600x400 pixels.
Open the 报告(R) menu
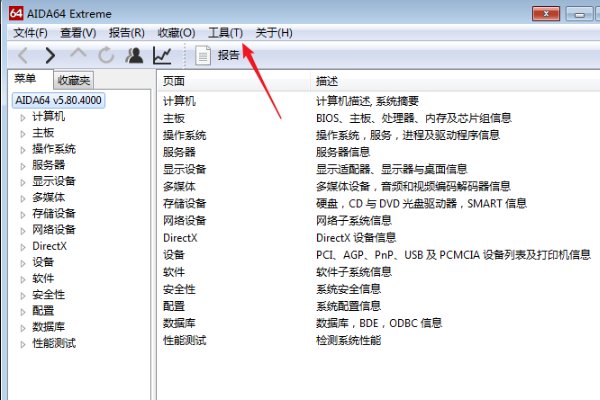pyautogui.click(x=127, y=33)
